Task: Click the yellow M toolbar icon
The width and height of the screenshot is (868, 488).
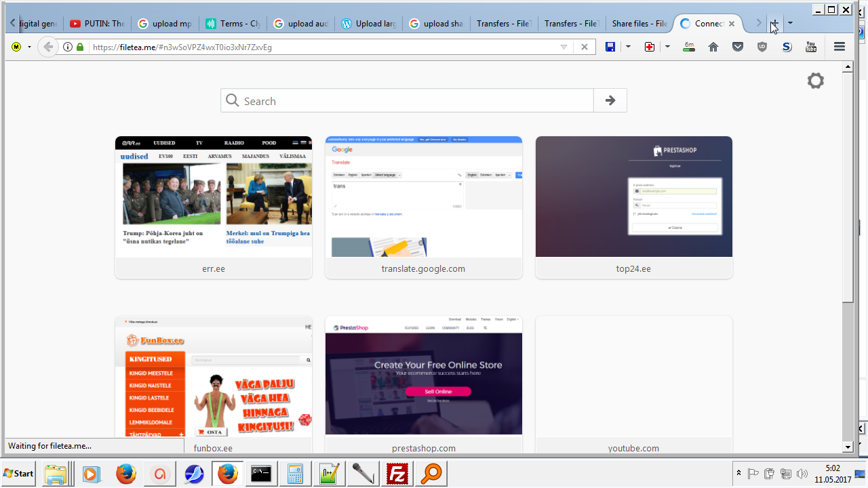Action: (16, 47)
